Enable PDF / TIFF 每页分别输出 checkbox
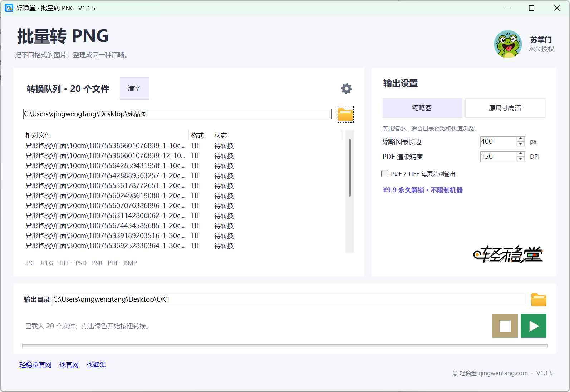The width and height of the screenshot is (570, 392). [385, 174]
